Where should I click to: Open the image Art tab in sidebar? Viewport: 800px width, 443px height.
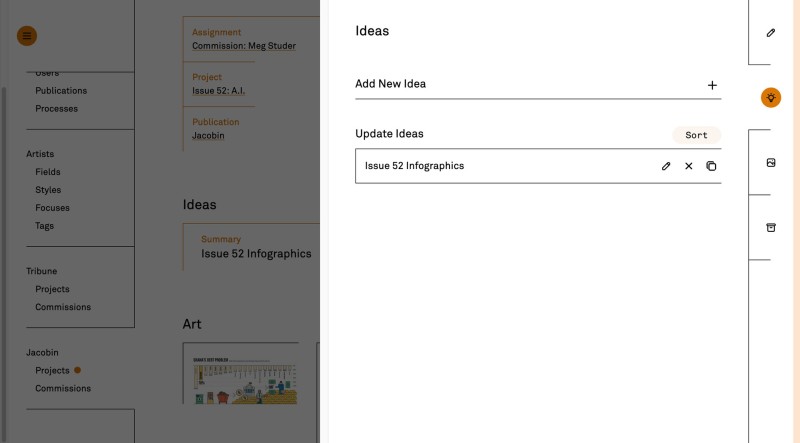pos(770,162)
